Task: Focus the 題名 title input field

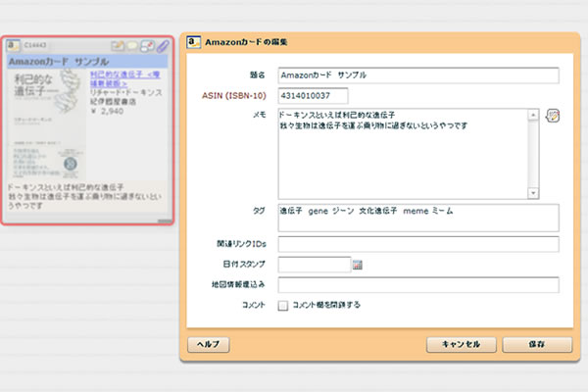Action: tap(417, 75)
